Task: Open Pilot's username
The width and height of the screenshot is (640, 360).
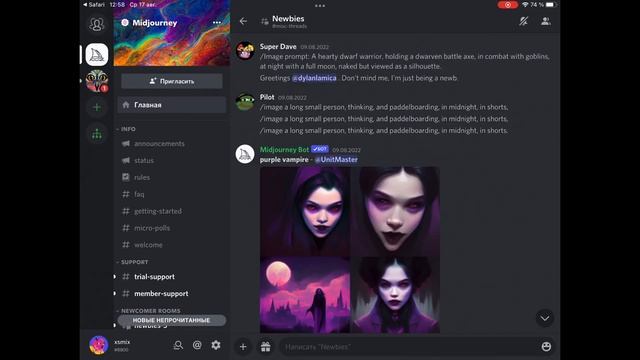Action: (267, 97)
